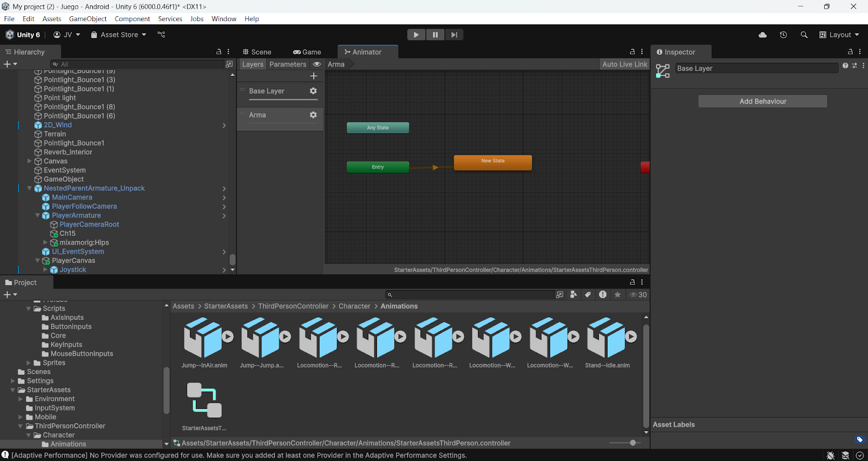Click the Project search-by-log-type icon
This screenshot has width=868, height=461.
pos(603,295)
